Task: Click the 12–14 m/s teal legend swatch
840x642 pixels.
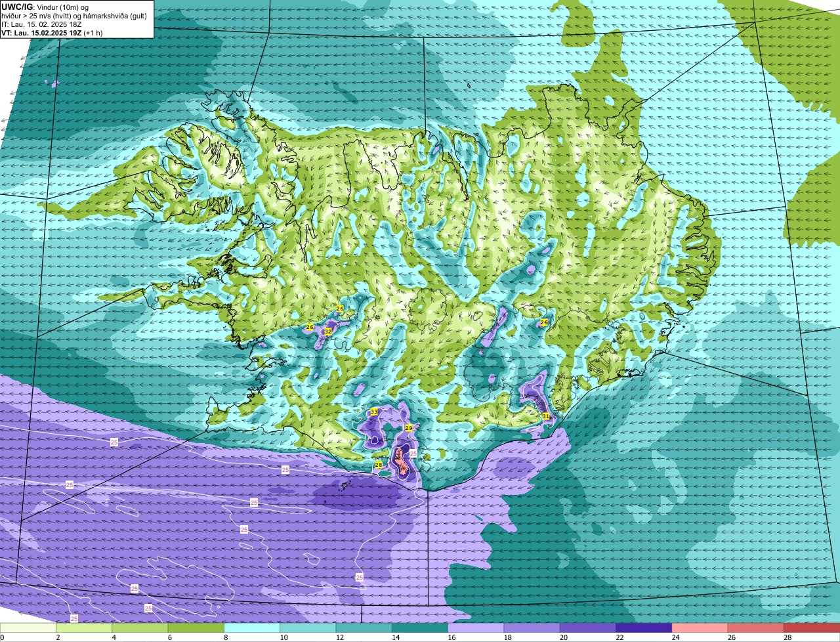Action: pos(364,628)
